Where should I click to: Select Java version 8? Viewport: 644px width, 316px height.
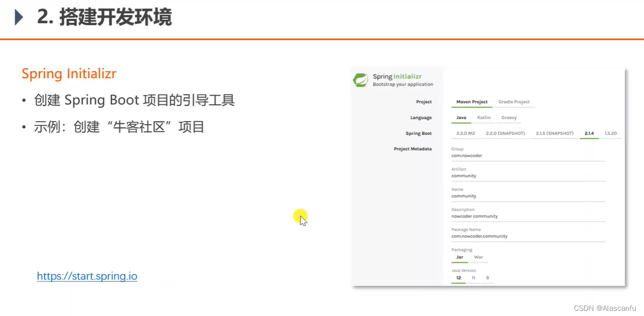[x=487, y=278]
